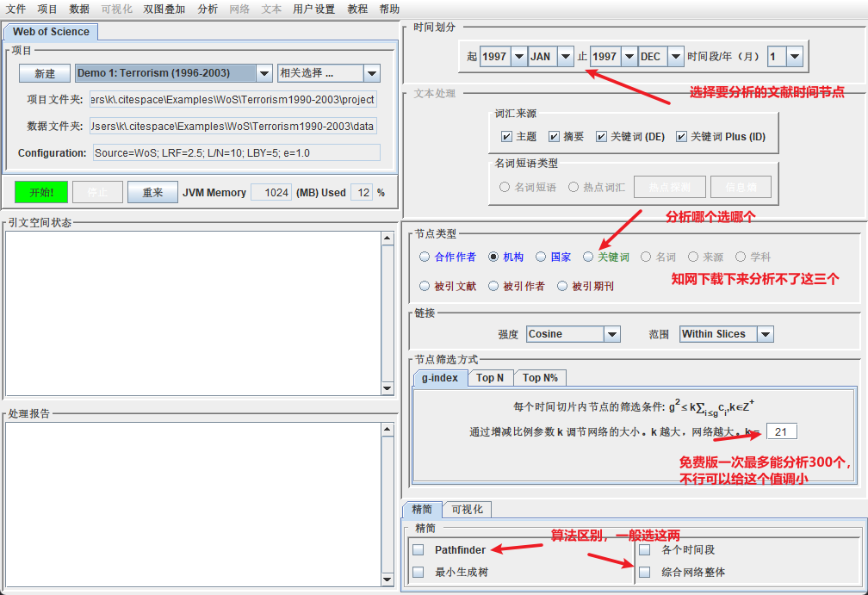Open the DEC end-month dropdown
This screenshot has width=868, height=595.
click(x=675, y=55)
